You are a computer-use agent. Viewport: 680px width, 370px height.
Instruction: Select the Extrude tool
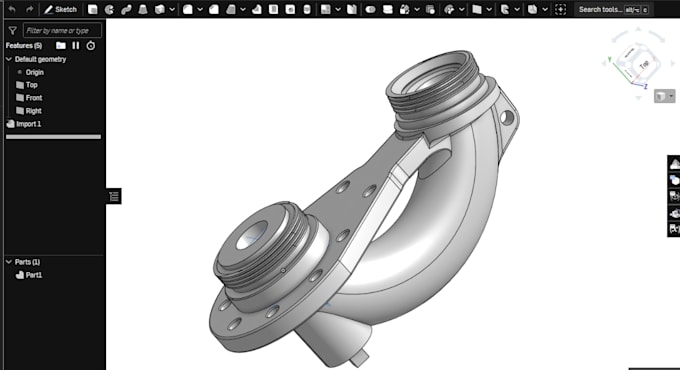[x=92, y=9]
